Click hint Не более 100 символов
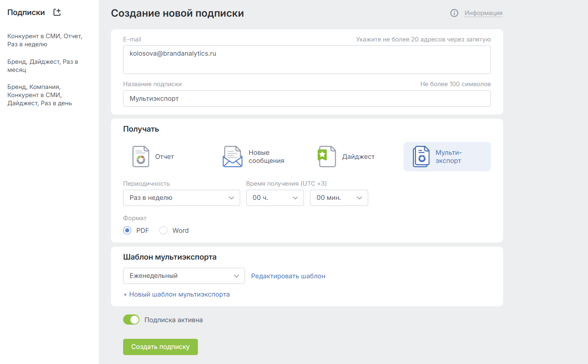588x364 pixels. pos(456,84)
